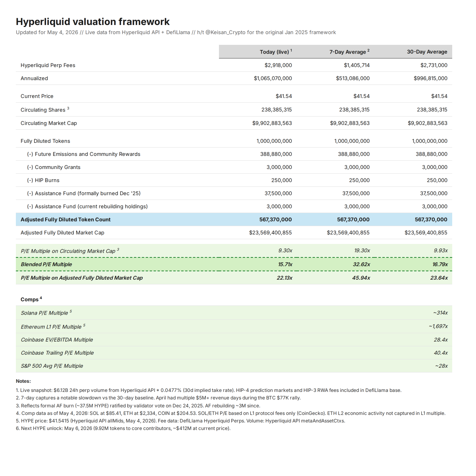
Task: Click the 15.71x blended multiple
Action: click(x=285, y=264)
